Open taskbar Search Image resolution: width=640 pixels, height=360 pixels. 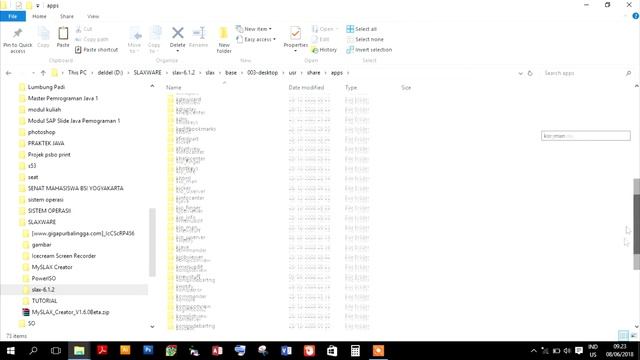(33, 351)
